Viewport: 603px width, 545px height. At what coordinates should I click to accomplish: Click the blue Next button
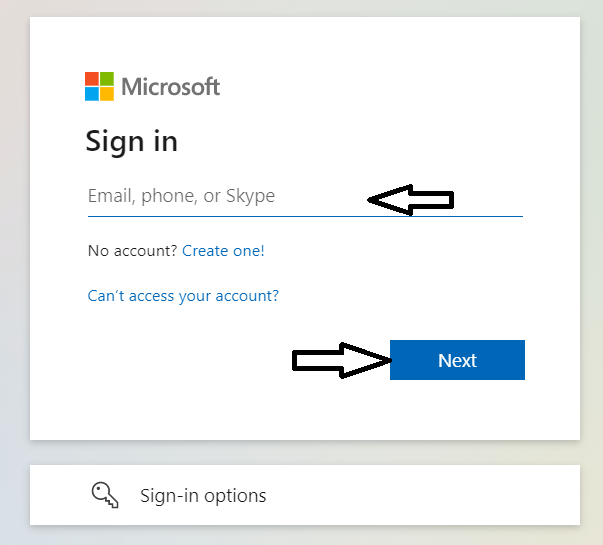457,360
